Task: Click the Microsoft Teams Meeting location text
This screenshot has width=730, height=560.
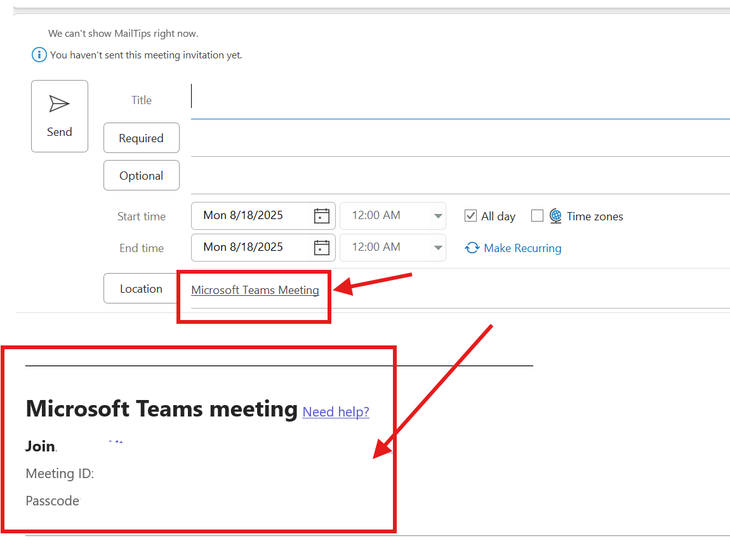Action: point(255,290)
